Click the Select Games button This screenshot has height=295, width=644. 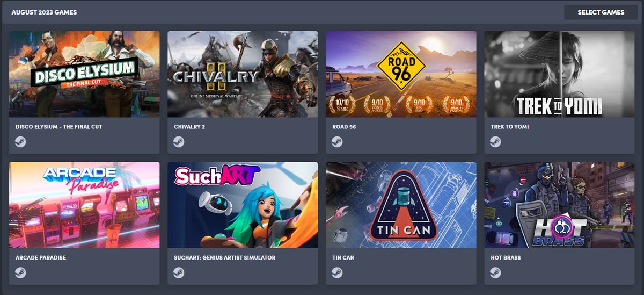click(x=601, y=12)
